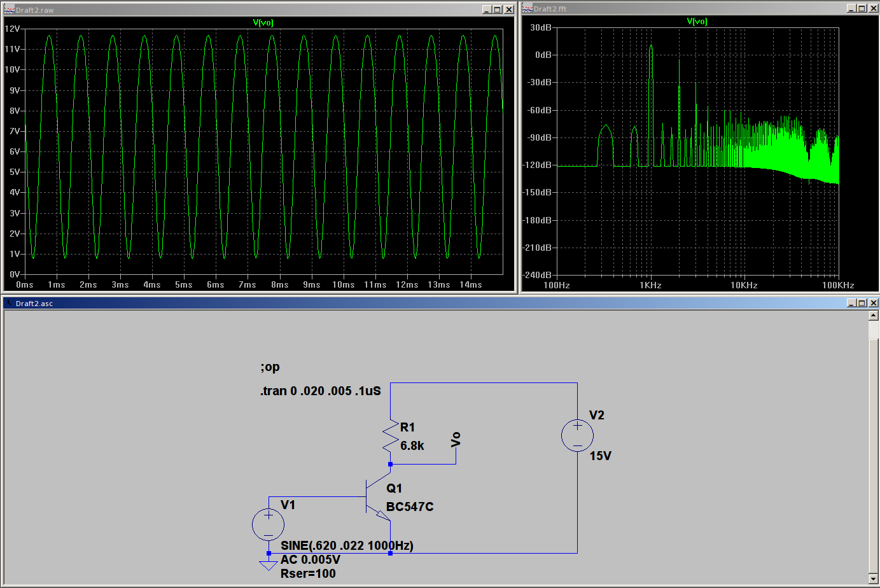
Task: Click the Draft2.fft title bar text
Action: 550,9
